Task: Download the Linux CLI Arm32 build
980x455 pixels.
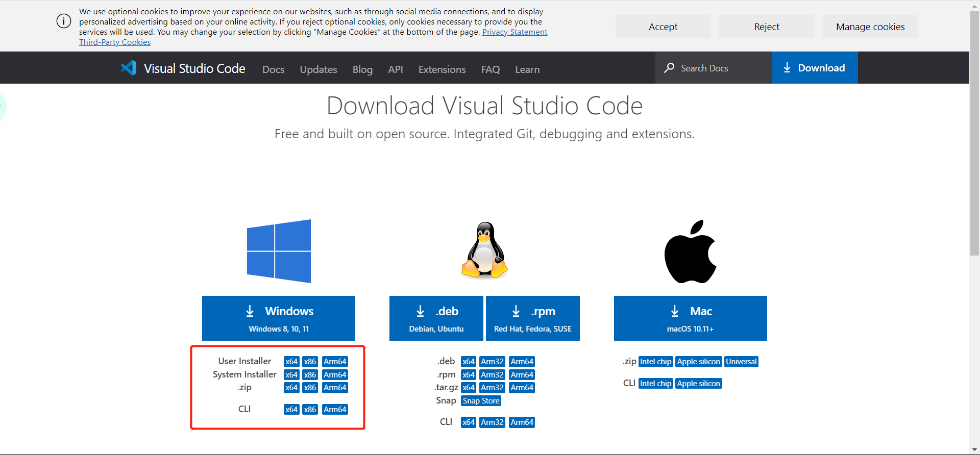Action: click(x=493, y=422)
